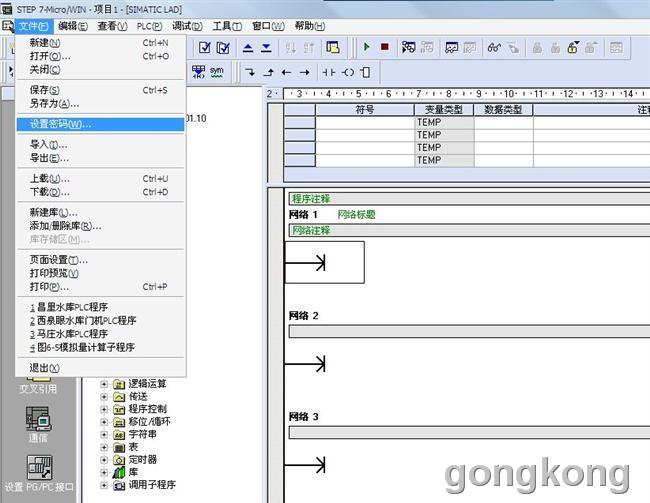Select the Line Up arrow tool
Image resolution: width=650 pixels, height=503 pixels.
click(269, 72)
